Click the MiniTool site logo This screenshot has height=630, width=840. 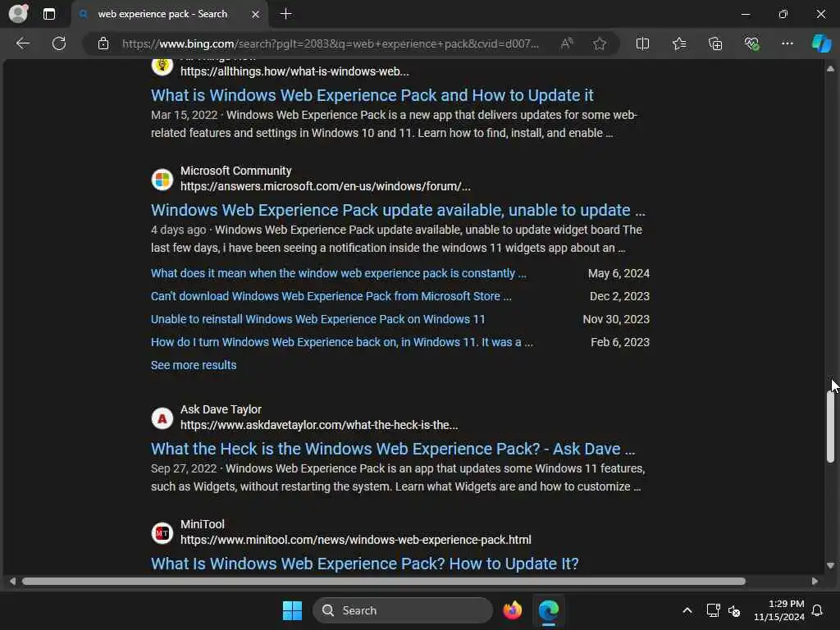[x=162, y=533]
